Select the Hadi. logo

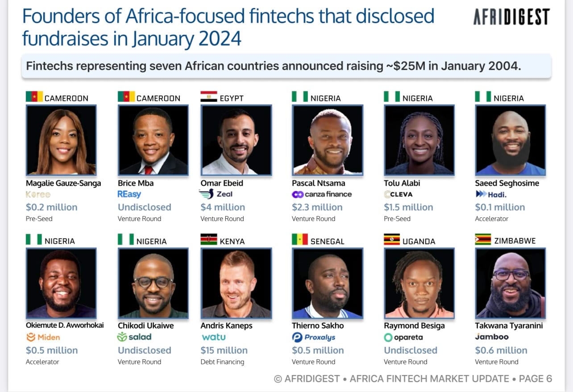(x=491, y=194)
